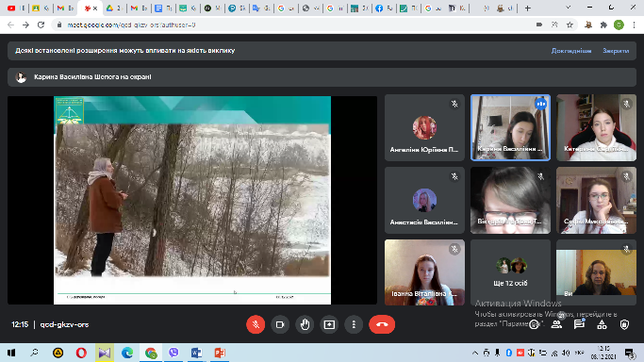
Task: Open the participants list icon
Action: tap(556, 324)
